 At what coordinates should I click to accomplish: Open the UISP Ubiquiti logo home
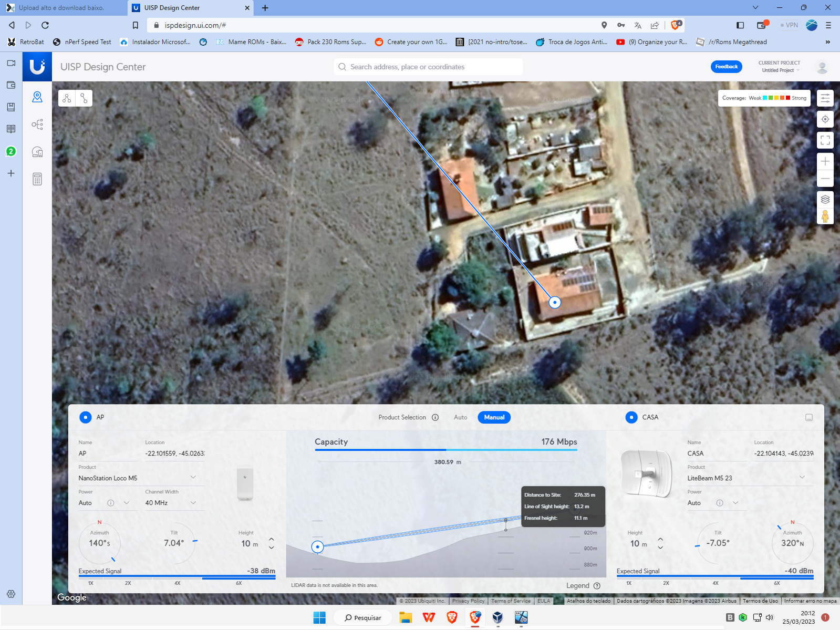(x=37, y=67)
